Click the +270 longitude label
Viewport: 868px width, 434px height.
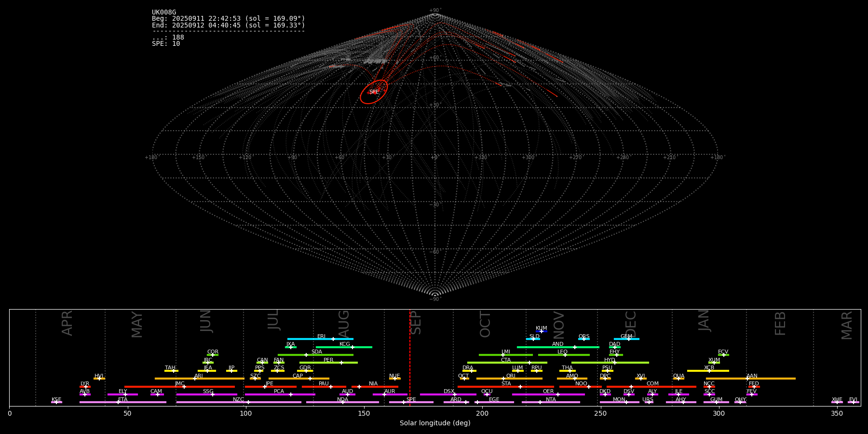click(x=575, y=158)
